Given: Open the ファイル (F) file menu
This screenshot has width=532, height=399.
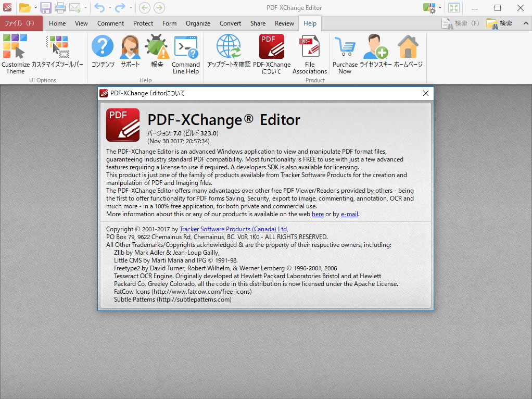Looking at the screenshot, I should pyautogui.click(x=21, y=23).
